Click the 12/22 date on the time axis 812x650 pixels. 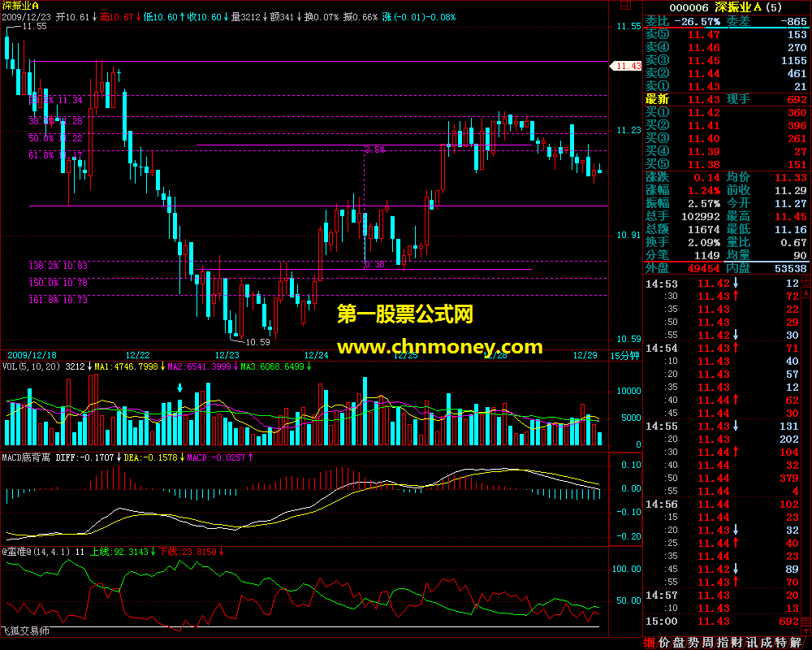[x=138, y=355]
